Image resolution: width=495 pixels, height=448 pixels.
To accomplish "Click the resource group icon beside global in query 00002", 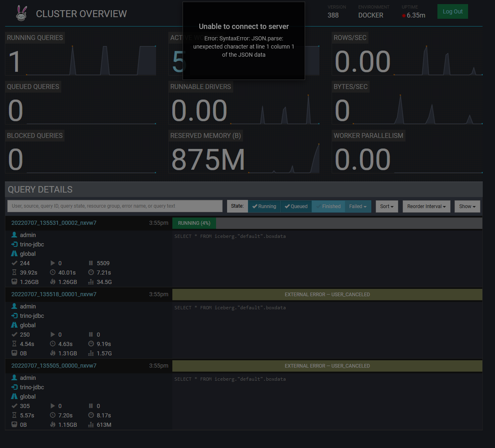I will point(14,253).
